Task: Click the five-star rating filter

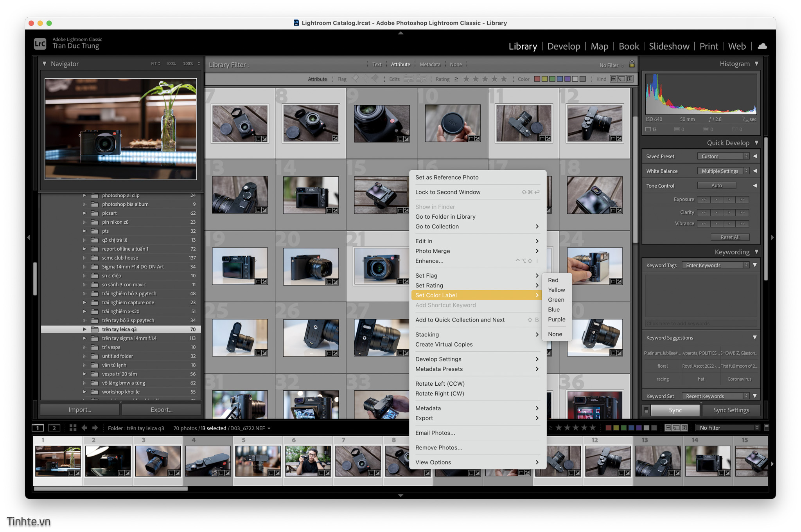Action: (504, 79)
